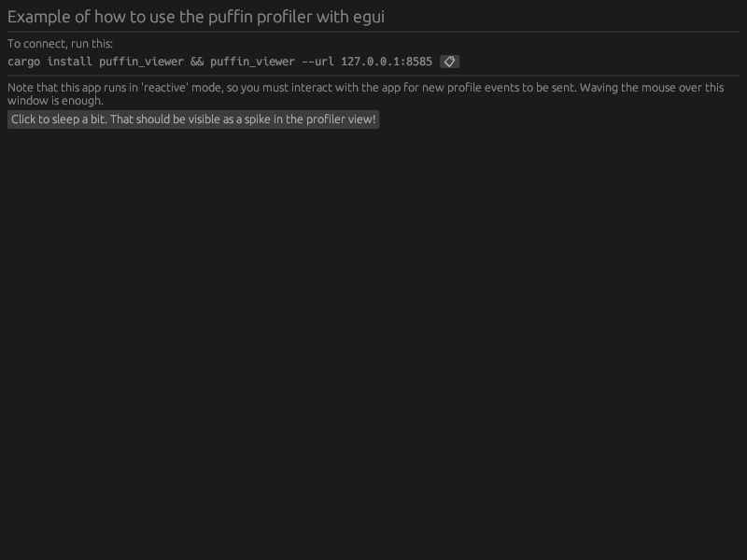747x560 pixels.
Task: Copy the cargo install command to clipboard
Action: pos(449,62)
